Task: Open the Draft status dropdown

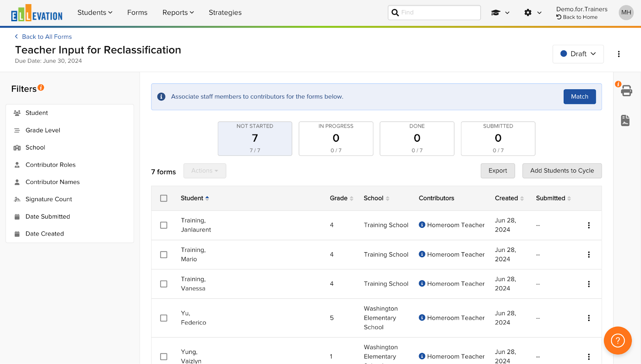Action: (x=578, y=54)
